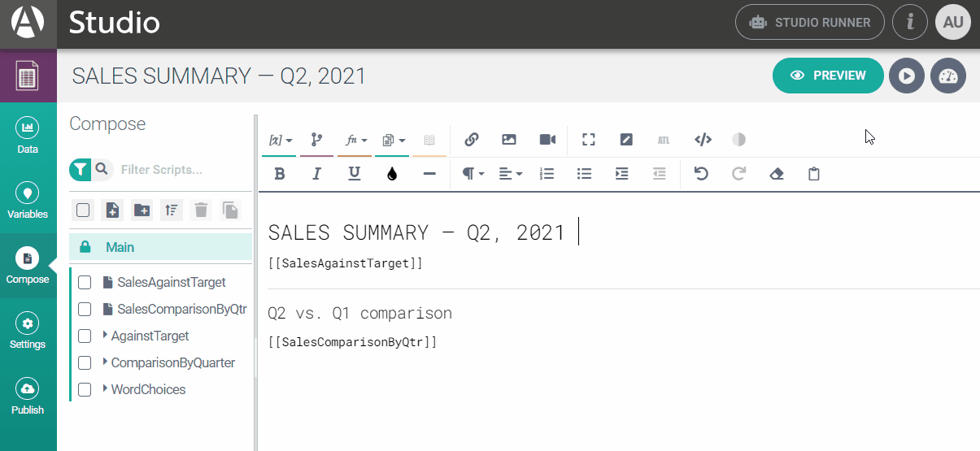Check the SalesAgainstTarget checkbox

pyautogui.click(x=84, y=283)
